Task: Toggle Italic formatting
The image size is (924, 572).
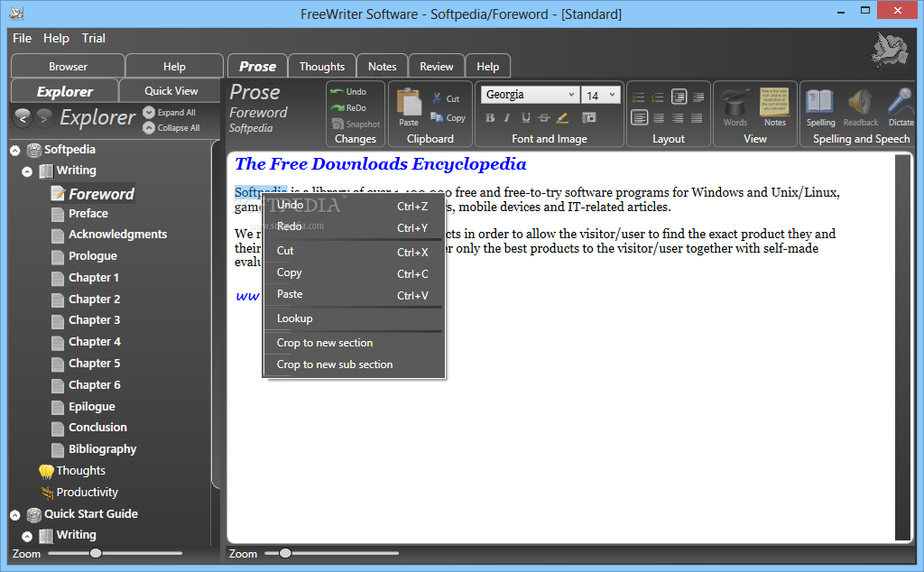Action: pyautogui.click(x=507, y=118)
